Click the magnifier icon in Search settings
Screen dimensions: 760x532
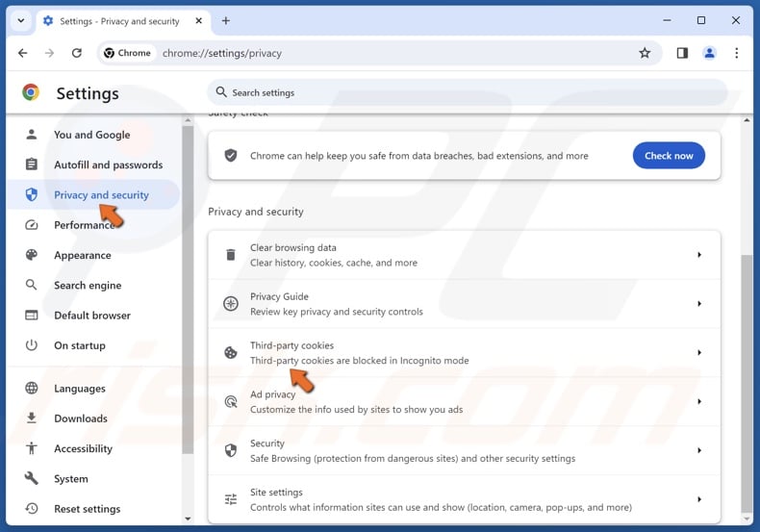point(221,92)
